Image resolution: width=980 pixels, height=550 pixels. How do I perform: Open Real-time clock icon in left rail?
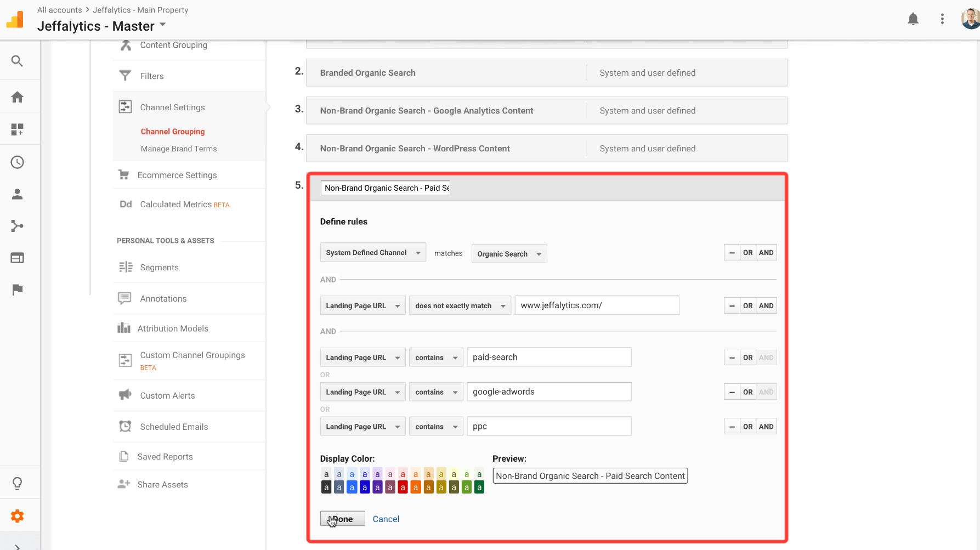(x=17, y=162)
